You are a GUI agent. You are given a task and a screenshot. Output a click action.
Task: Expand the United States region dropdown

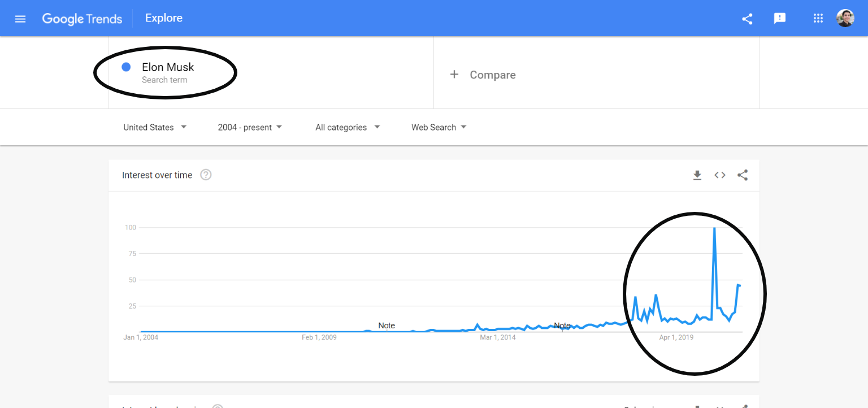point(155,127)
